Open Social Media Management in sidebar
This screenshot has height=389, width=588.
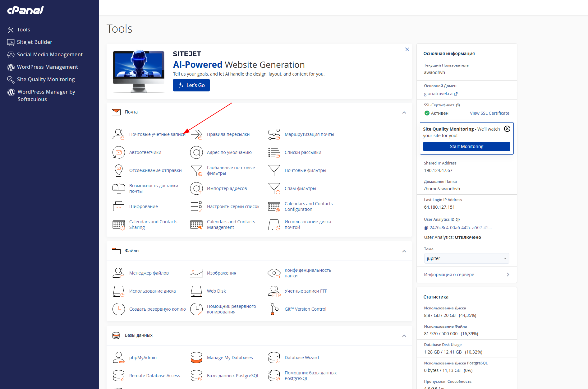coord(45,55)
